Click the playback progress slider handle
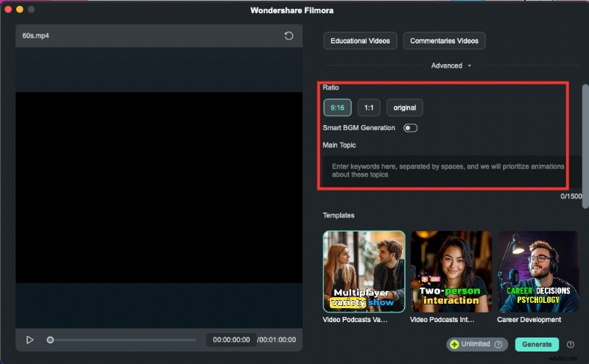The height and width of the screenshot is (364, 589). [50, 340]
